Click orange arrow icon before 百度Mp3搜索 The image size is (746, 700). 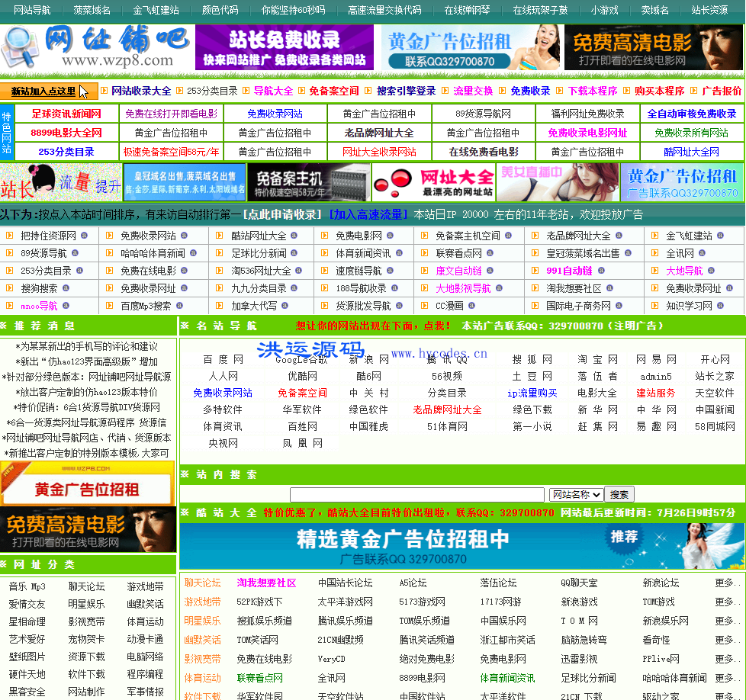tap(109, 305)
